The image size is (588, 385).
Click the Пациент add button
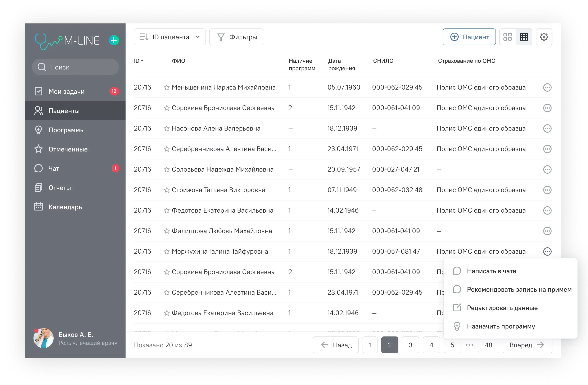pyautogui.click(x=469, y=37)
